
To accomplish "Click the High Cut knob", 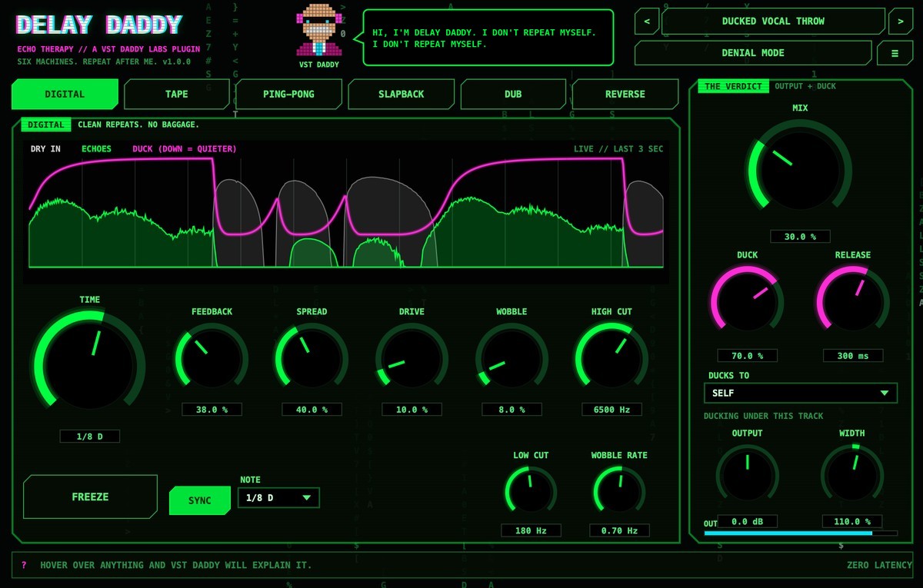I will (611, 358).
